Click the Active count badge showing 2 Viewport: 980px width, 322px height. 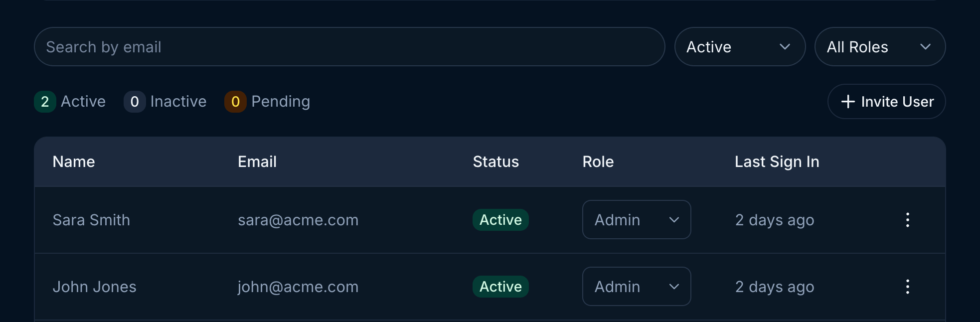click(x=45, y=102)
